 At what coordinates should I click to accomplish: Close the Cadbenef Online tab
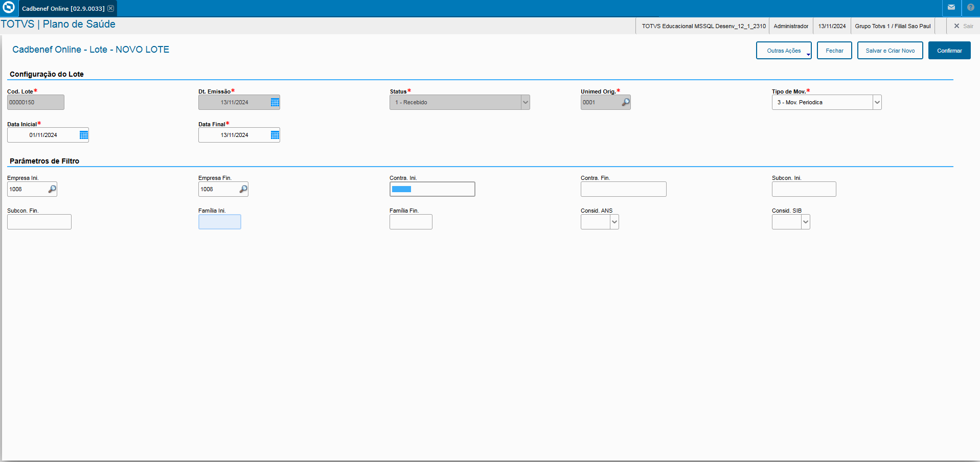click(x=111, y=8)
